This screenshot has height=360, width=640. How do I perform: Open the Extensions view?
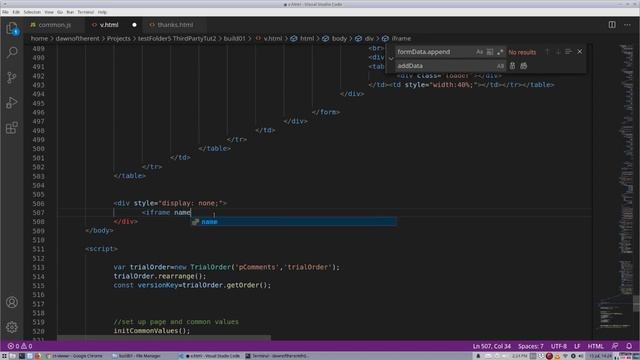[x=12, y=128]
